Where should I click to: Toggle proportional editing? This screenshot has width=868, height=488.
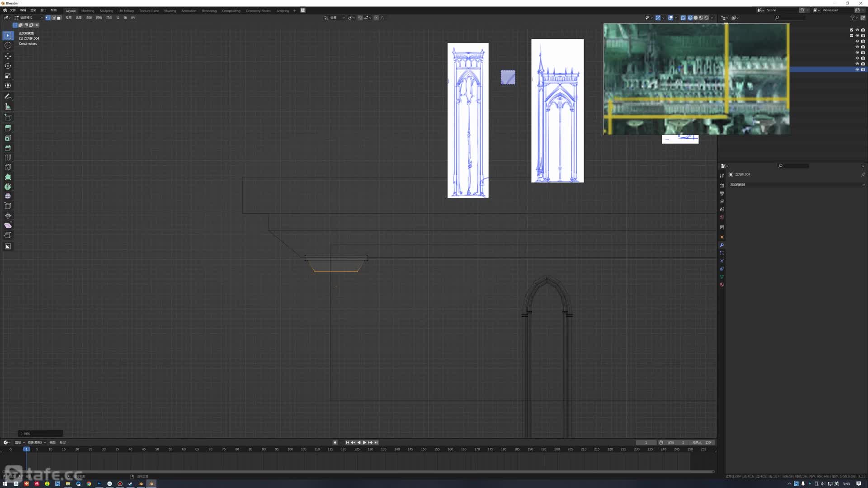(376, 18)
